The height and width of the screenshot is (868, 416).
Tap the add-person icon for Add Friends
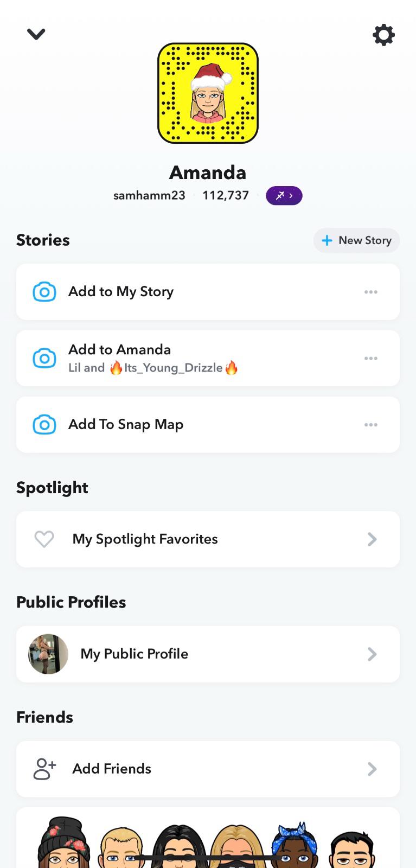44,769
